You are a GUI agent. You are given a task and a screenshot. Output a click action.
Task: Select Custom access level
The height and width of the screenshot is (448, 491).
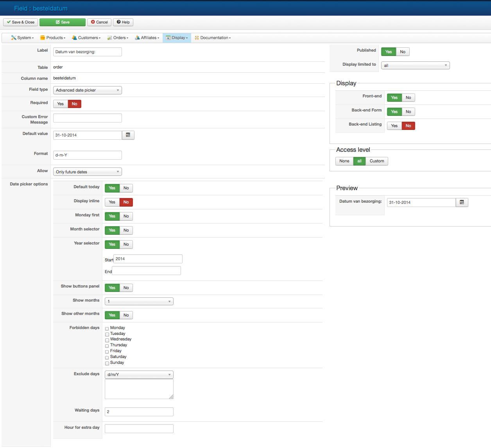click(377, 161)
